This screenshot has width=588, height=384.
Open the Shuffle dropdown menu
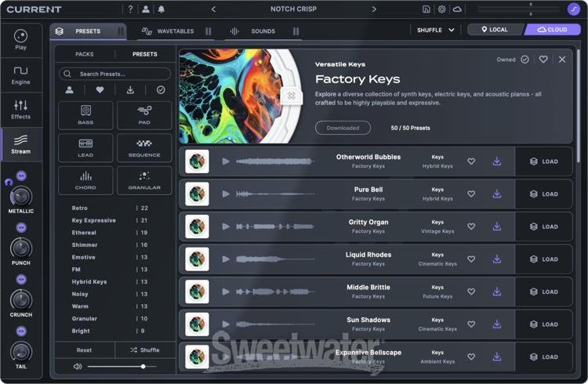(x=436, y=30)
